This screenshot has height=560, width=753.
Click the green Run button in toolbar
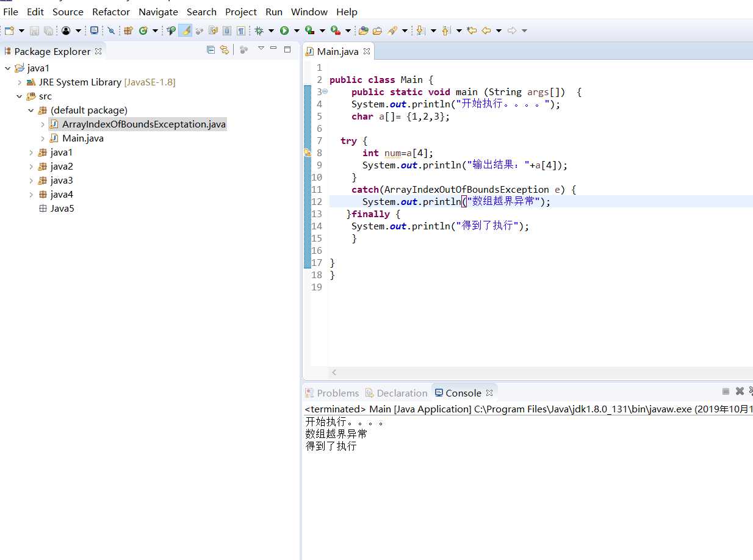pos(284,31)
